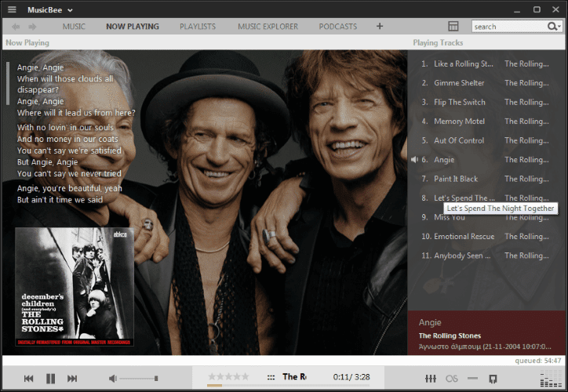Expand the MusicBee title dropdown
Screen dimensions: 568x392
click(70, 10)
